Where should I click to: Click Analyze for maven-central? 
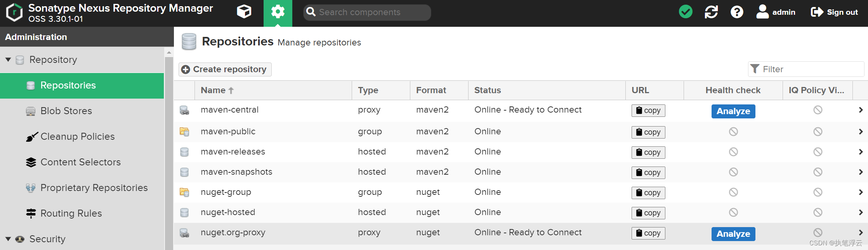(x=733, y=111)
